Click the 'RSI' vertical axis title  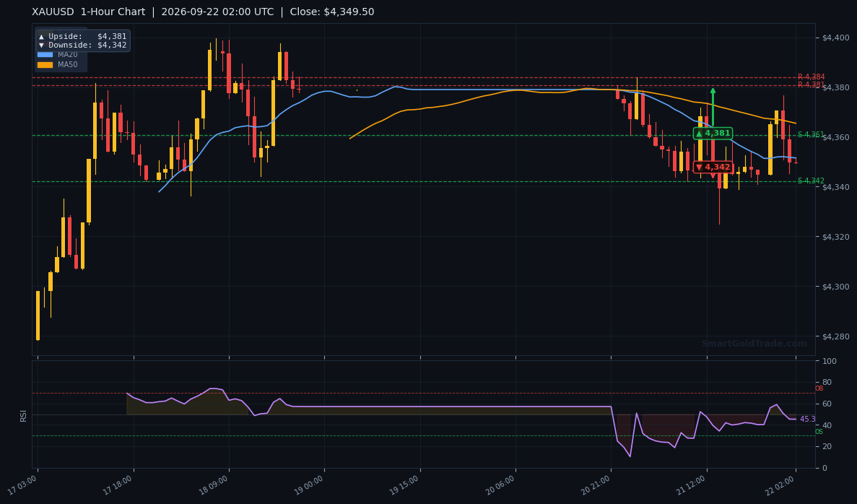click(24, 415)
